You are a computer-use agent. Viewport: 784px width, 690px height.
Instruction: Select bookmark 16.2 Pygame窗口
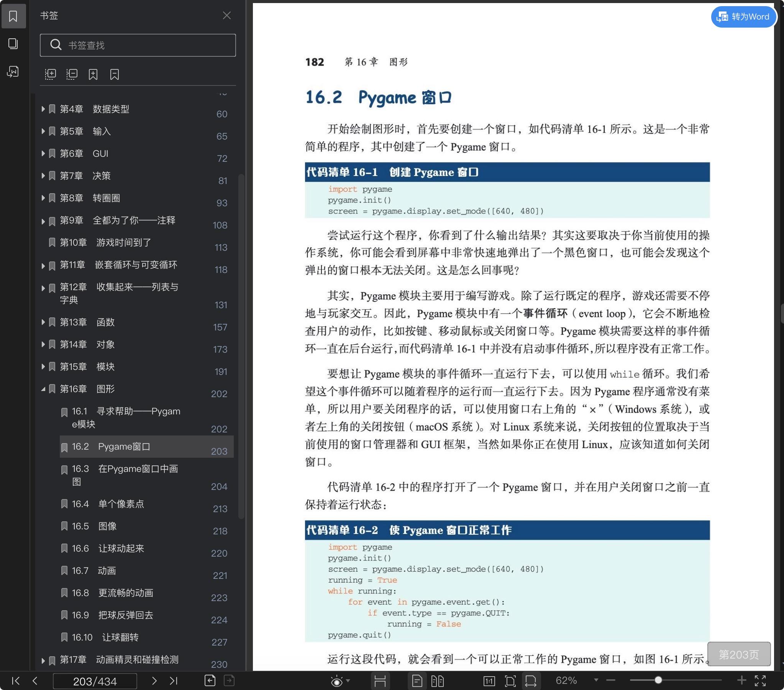(x=146, y=447)
